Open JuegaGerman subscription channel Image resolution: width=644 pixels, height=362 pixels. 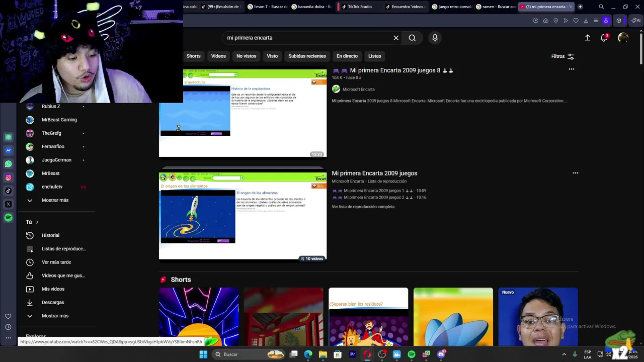pyautogui.click(x=56, y=160)
